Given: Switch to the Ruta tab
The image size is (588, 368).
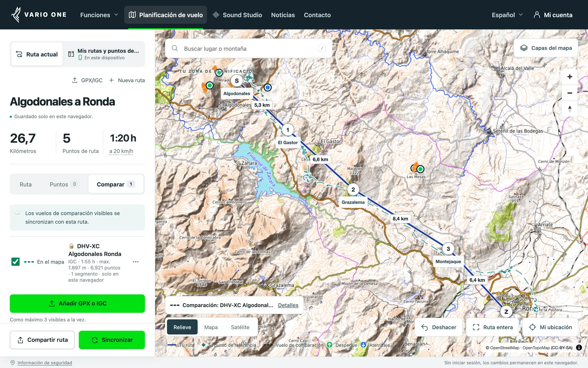Looking at the screenshot, I should [x=26, y=184].
